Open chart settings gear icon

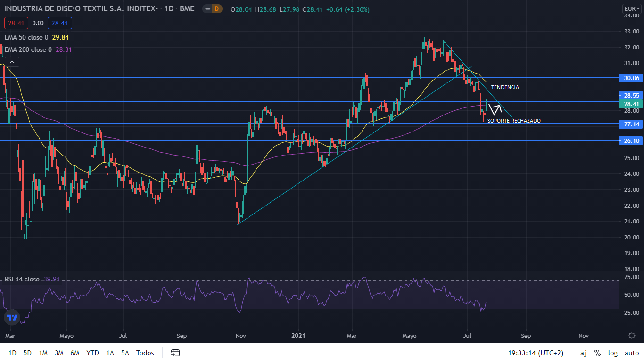(x=632, y=336)
